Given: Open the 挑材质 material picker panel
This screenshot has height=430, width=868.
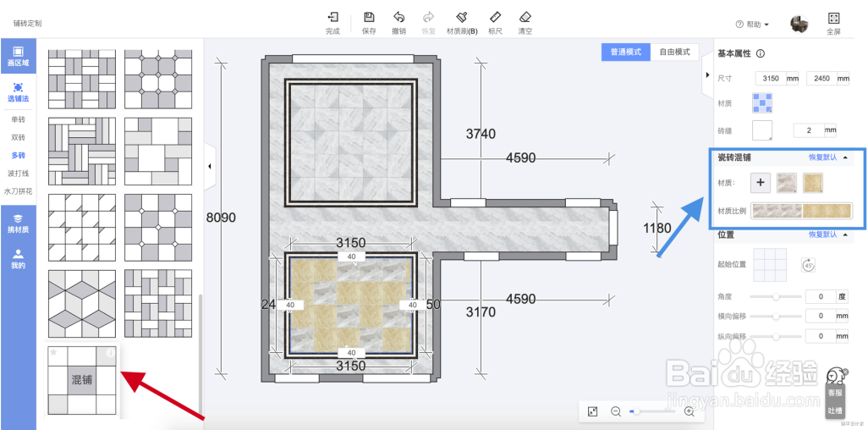Looking at the screenshot, I should [18, 223].
